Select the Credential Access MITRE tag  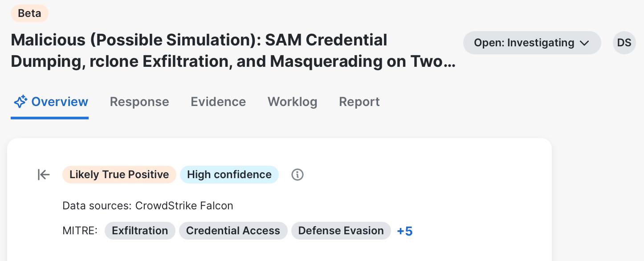[233, 231]
